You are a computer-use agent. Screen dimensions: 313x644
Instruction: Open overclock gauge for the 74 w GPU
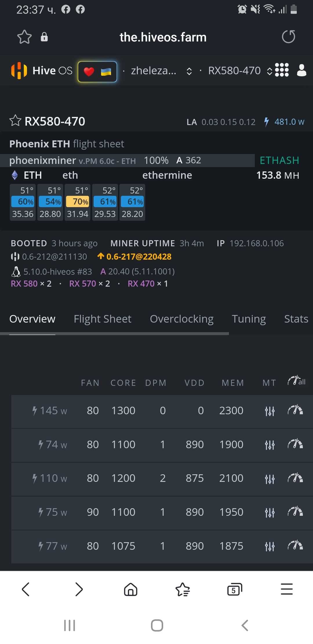[x=295, y=444]
